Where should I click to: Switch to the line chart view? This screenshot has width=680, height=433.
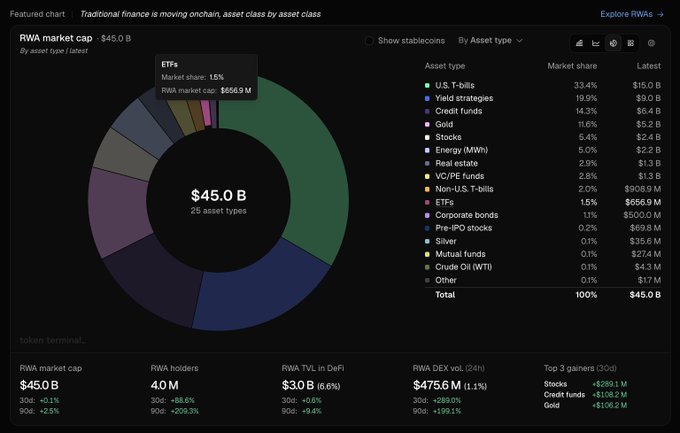[596, 43]
